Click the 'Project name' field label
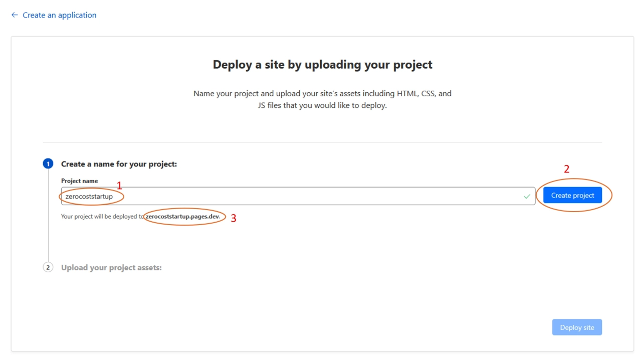Viewport: 644px width, 357px height. point(79,181)
